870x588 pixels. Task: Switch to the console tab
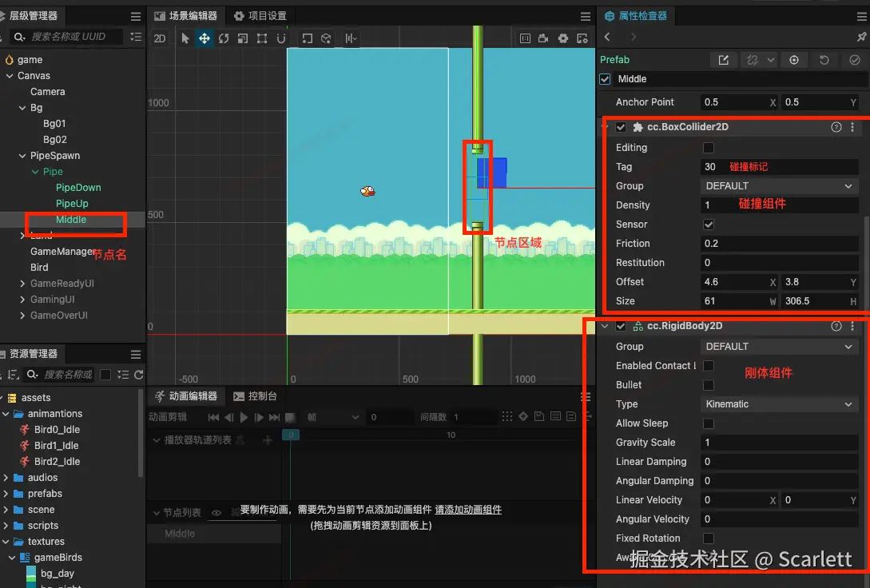(x=255, y=396)
